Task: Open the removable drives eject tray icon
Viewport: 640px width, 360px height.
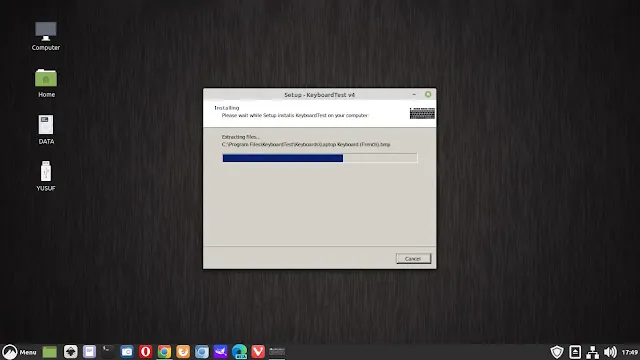Action: click(x=575, y=352)
